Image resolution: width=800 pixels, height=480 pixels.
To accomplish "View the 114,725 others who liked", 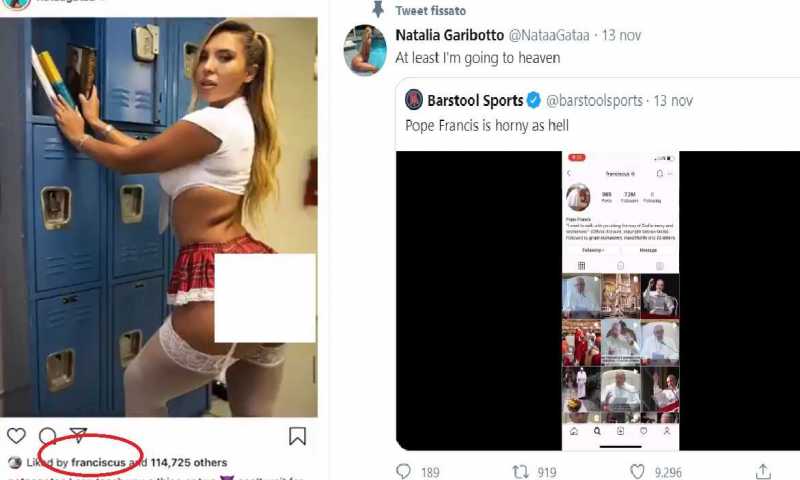I will coord(189,463).
